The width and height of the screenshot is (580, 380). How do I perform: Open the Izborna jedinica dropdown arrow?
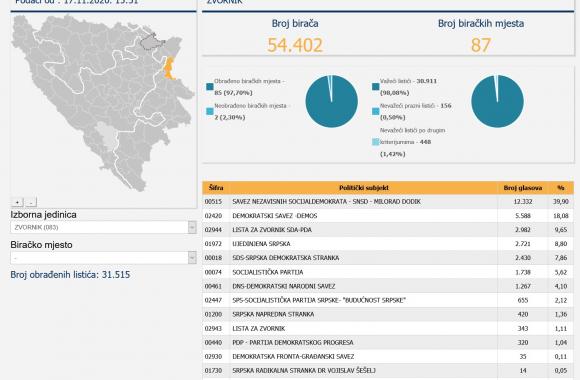point(192,227)
